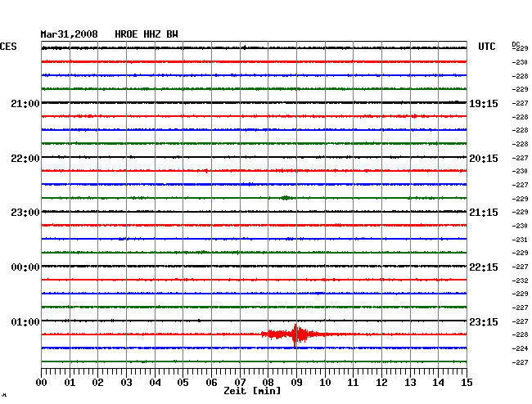Screen dimensions: 532x404
Task: Click the 10 minute axis tick label
Action: point(325,382)
